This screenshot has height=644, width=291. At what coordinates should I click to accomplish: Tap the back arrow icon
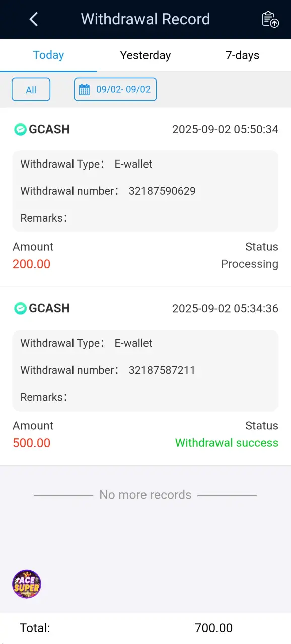click(34, 19)
